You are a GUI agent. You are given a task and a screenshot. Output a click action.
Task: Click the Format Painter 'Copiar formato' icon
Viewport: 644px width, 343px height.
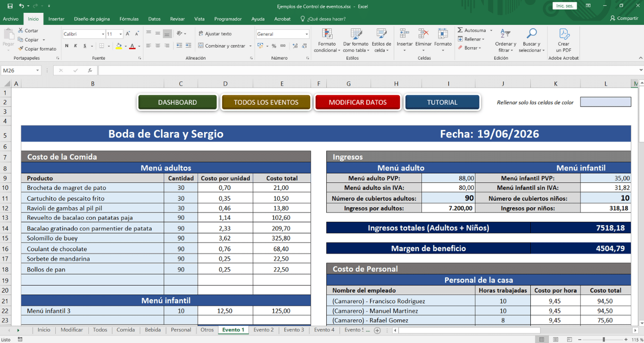(x=21, y=49)
